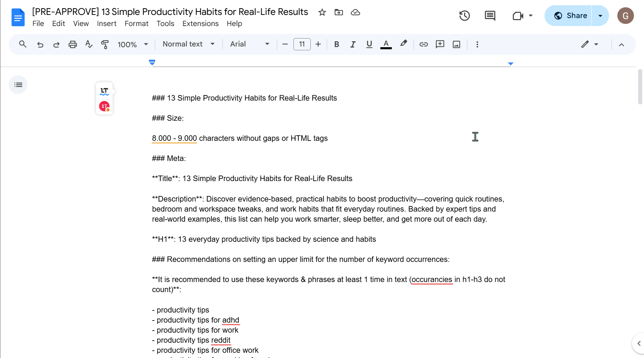Image resolution: width=644 pixels, height=358 pixels.
Task: Open the paragraph styles dropdown
Action: pos(188,44)
